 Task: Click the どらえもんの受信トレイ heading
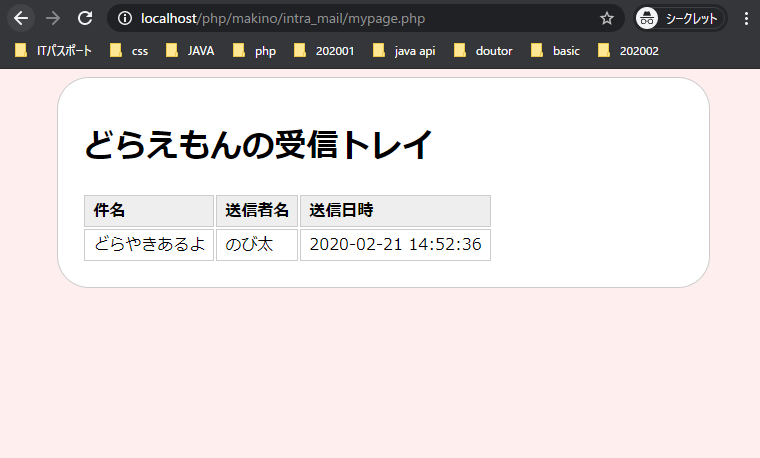click(x=258, y=144)
